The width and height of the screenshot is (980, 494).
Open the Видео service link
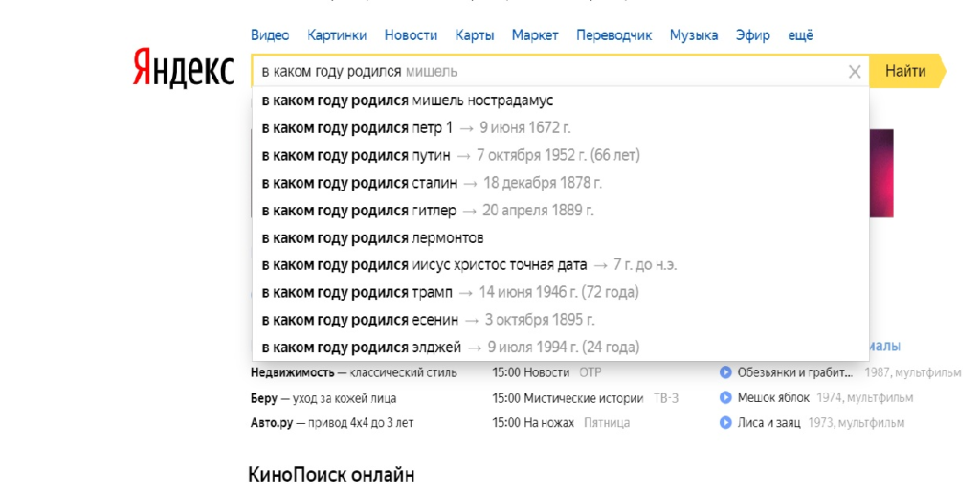[270, 35]
